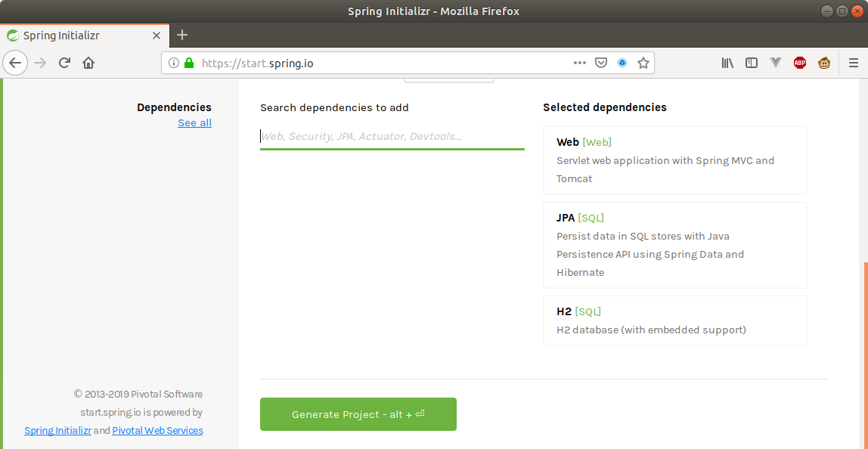
Task: Reload the page with the refresh icon
Action: [x=64, y=63]
